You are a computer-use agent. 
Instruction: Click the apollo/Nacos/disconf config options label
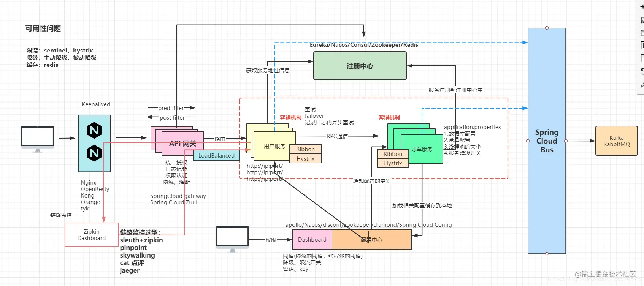pyautogui.click(x=369, y=225)
